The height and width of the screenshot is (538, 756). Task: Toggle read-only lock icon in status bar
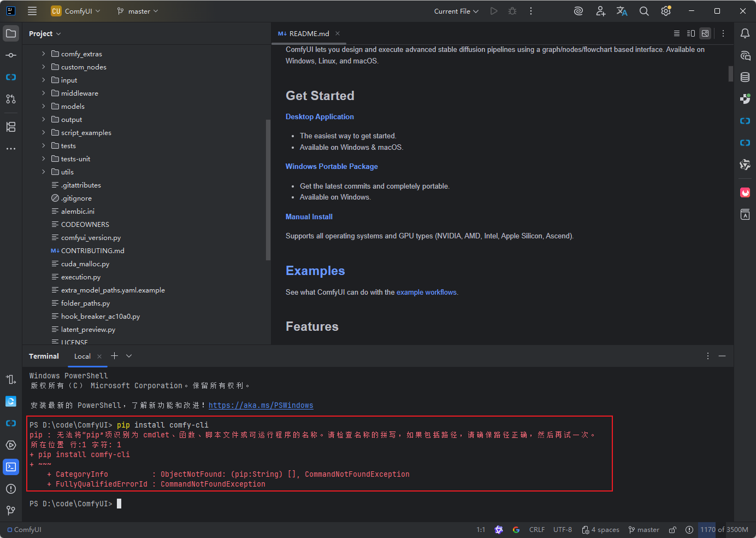click(x=673, y=530)
